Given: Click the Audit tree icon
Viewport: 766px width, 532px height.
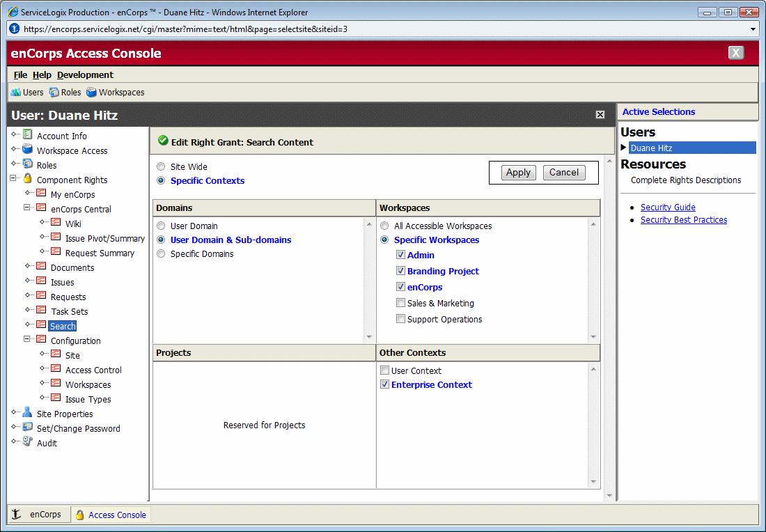Looking at the screenshot, I should pos(28,442).
